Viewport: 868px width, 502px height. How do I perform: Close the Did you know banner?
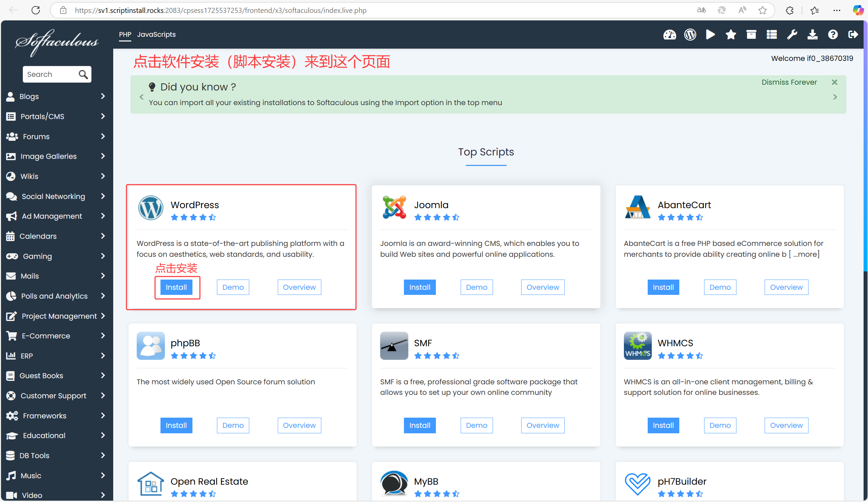click(x=834, y=82)
